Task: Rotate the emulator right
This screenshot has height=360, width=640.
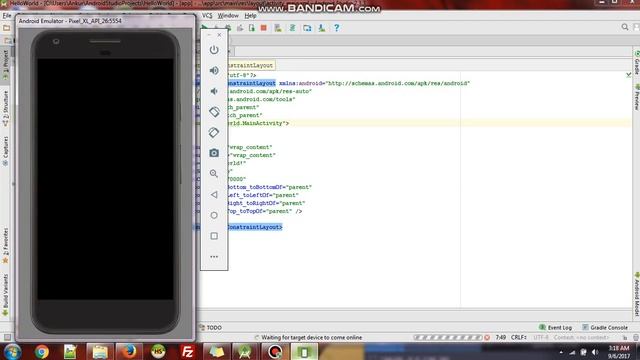Action: click(214, 132)
